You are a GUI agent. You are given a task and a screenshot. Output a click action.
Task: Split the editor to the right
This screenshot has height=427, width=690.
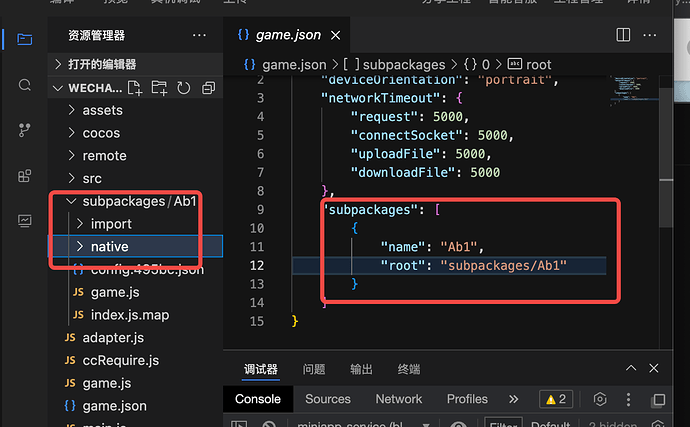click(623, 35)
